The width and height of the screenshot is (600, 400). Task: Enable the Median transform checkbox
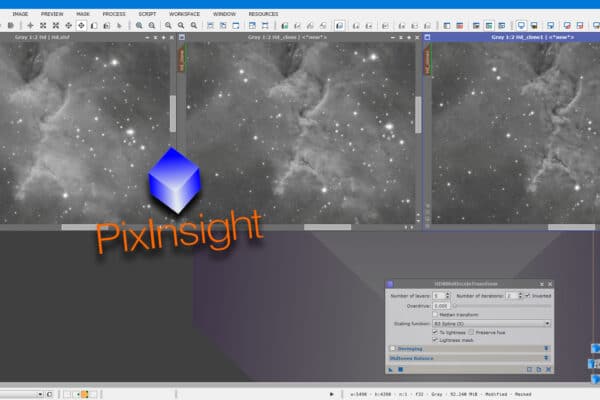tap(435, 314)
